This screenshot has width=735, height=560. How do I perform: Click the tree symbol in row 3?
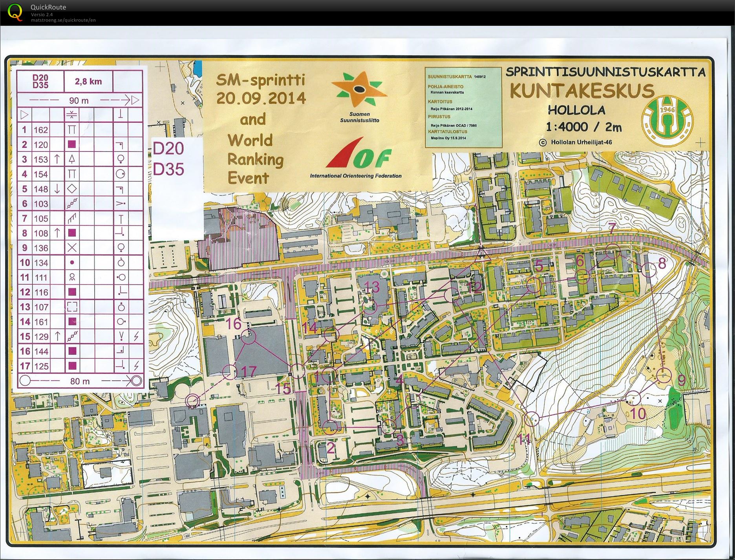72,159
